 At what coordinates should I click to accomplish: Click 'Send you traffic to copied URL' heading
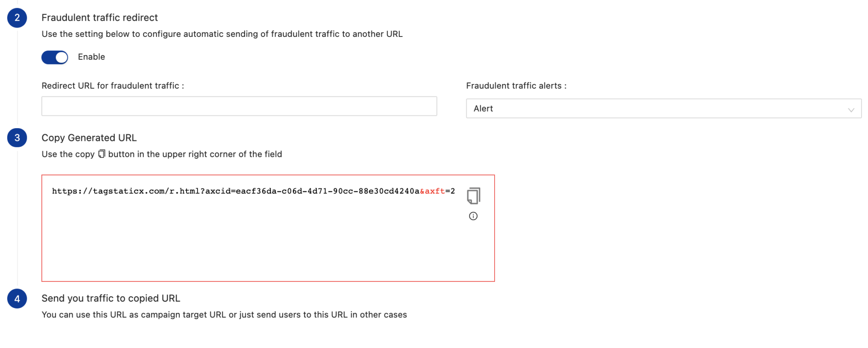click(111, 298)
